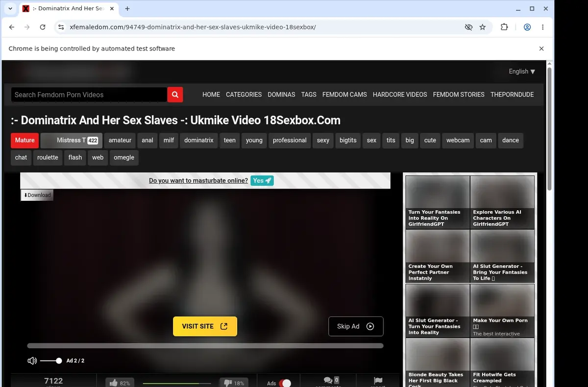588x387 pixels.
Task: Select the flash tag
Action: coord(75,157)
